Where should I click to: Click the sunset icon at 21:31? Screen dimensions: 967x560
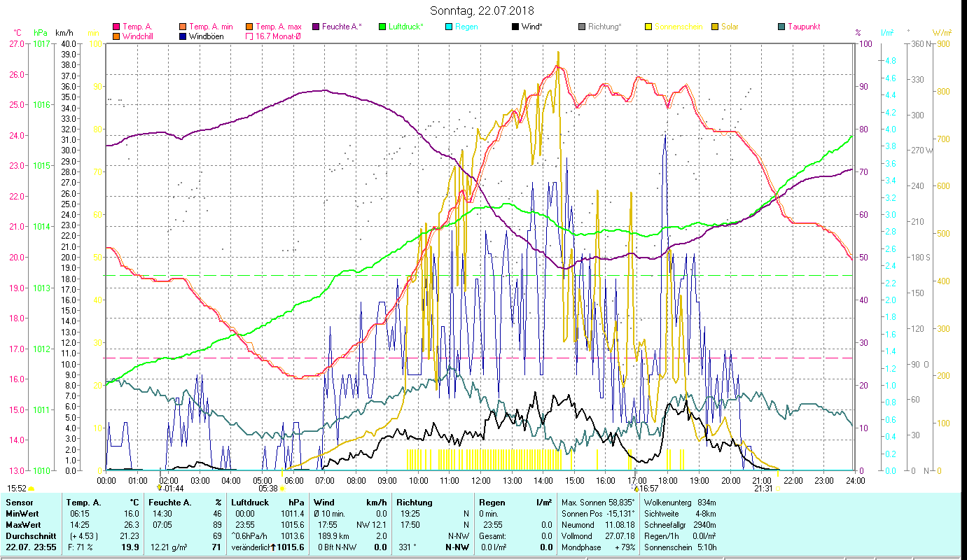tap(778, 489)
